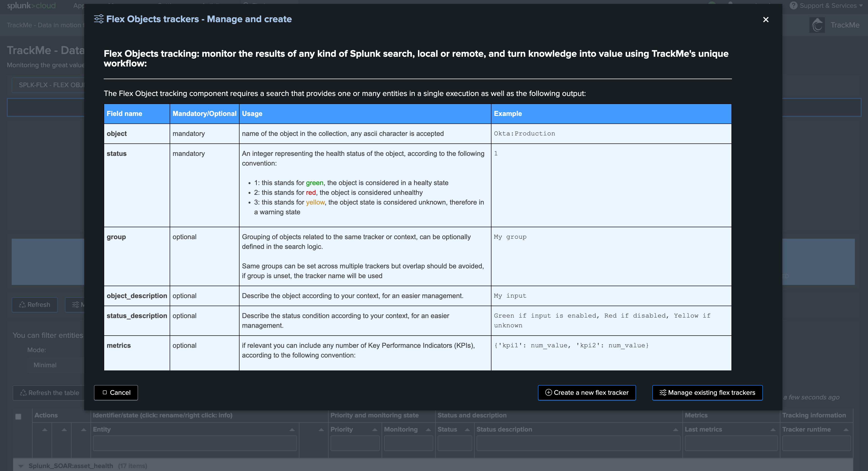Click the splunk>cloud logo

[x=31, y=6]
